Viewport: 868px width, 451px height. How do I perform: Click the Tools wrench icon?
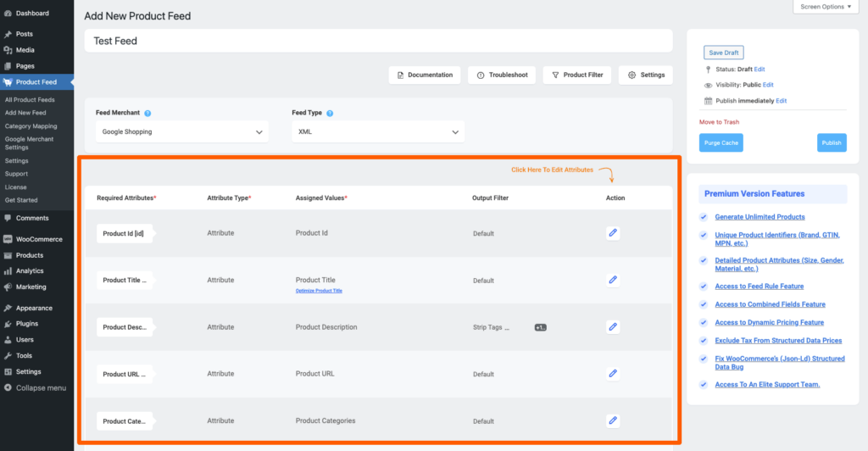8,356
